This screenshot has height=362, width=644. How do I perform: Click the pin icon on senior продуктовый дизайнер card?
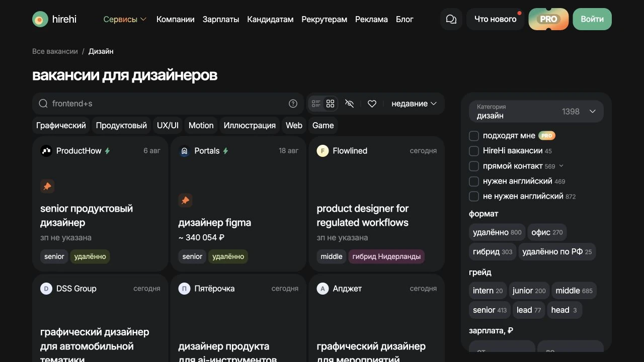point(47,187)
